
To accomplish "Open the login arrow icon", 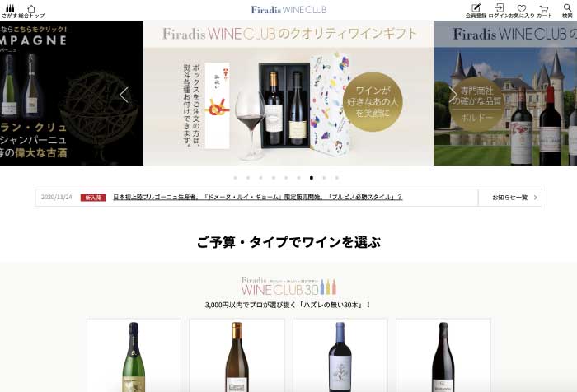I will [x=499, y=7].
